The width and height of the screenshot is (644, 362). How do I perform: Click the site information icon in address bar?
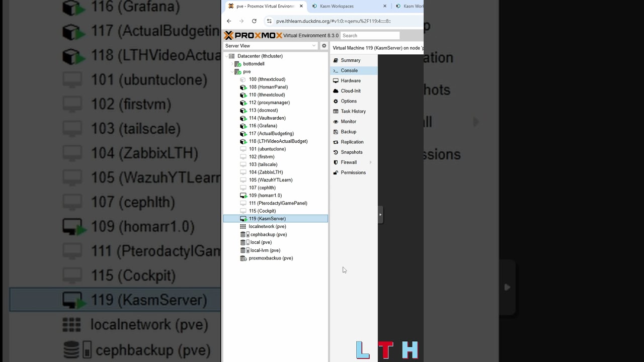[269, 21]
